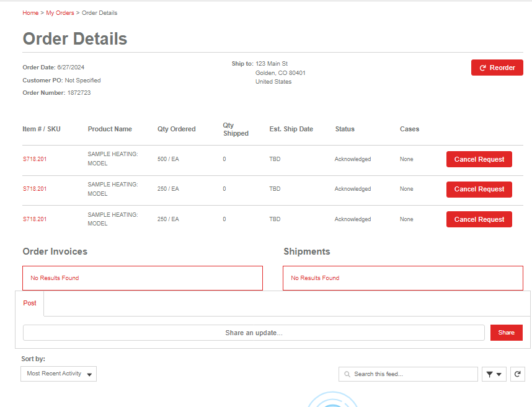The image size is (532, 407).
Task: Click the Status column header
Action: coord(345,129)
